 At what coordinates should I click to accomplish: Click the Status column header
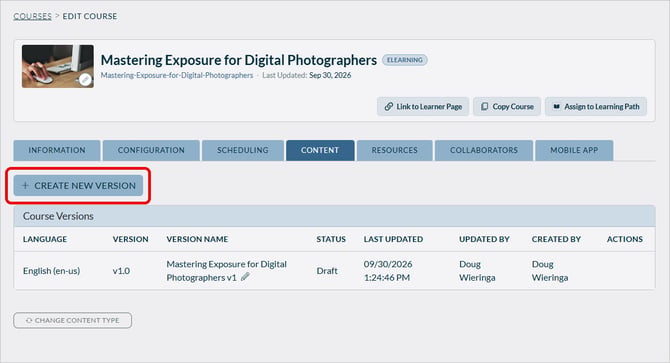click(331, 239)
